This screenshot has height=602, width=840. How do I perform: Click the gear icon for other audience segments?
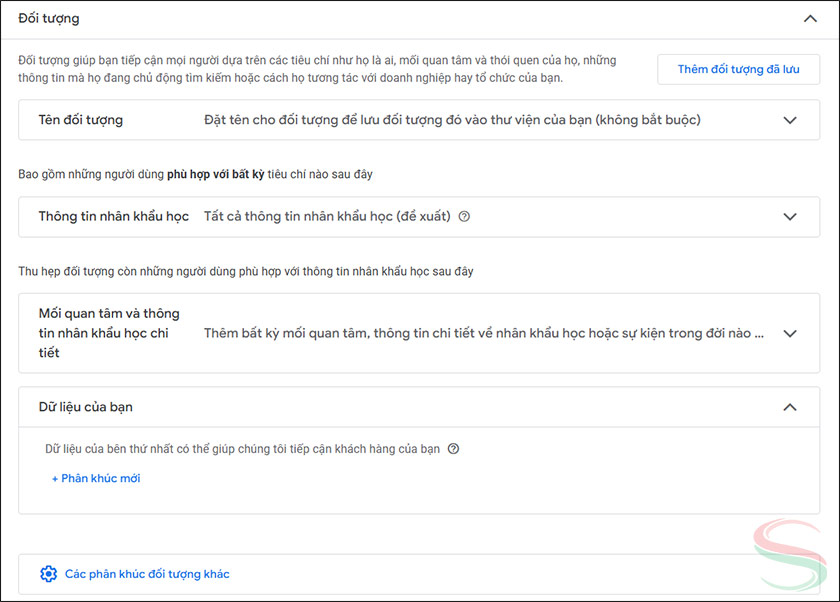[48, 574]
